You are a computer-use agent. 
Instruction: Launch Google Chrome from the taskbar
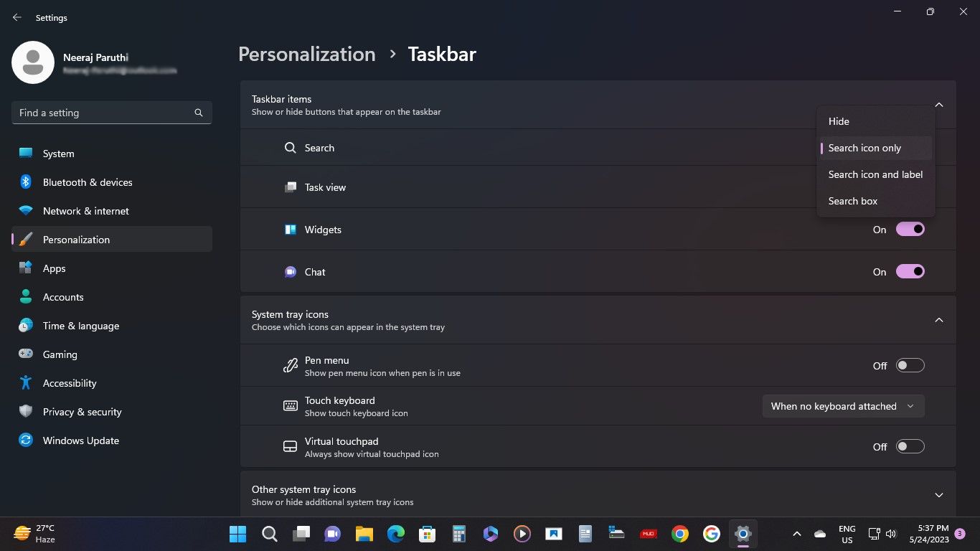pos(679,534)
